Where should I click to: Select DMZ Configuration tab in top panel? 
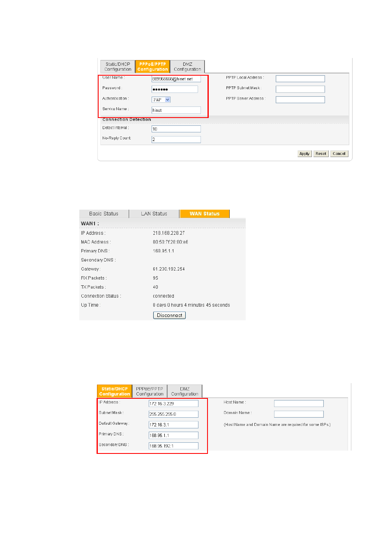click(187, 67)
